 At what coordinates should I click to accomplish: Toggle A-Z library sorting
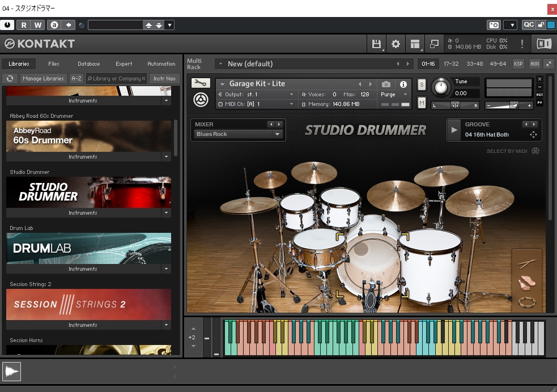[76, 79]
